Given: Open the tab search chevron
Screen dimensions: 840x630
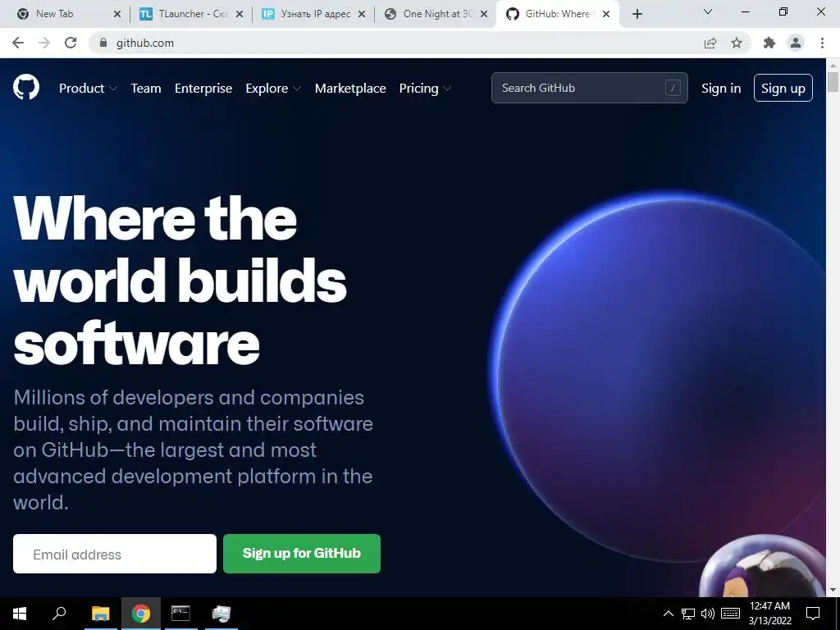Looking at the screenshot, I should (708, 11).
